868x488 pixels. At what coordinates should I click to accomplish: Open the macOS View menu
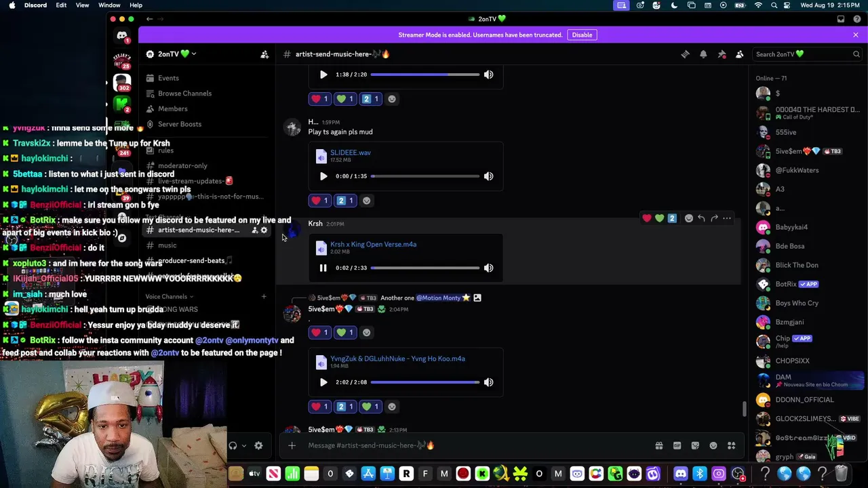click(x=82, y=5)
